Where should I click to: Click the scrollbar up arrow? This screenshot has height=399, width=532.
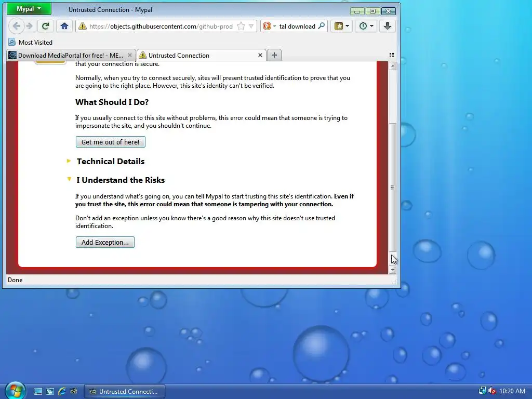click(393, 66)
